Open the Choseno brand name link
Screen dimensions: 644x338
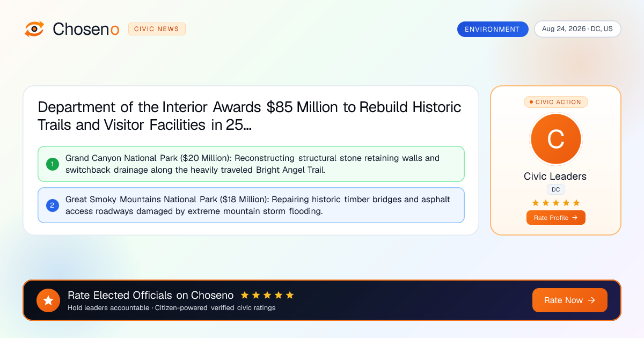pos(86,29)
